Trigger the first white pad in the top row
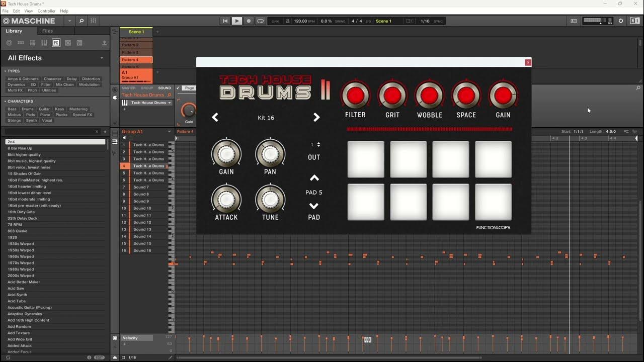 click(x=366, y=159)
